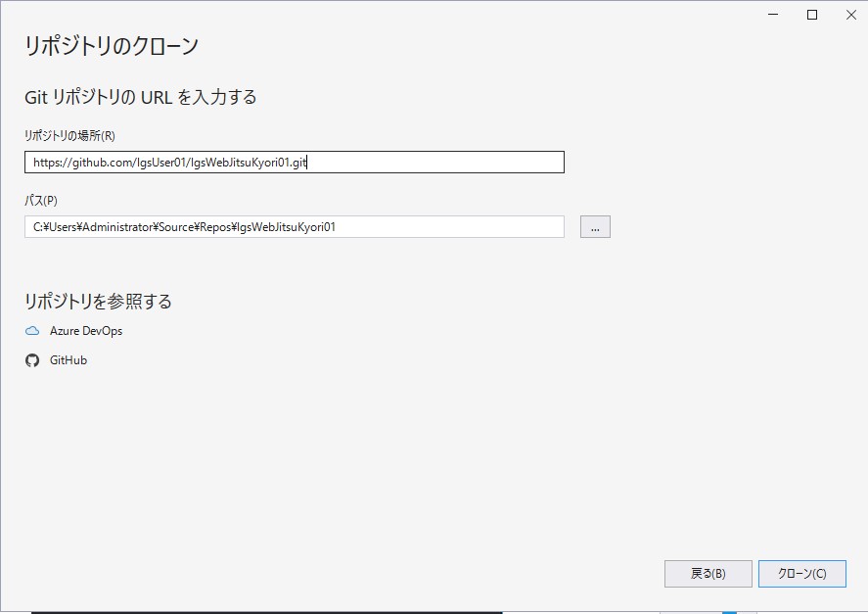Select the minimize icon on the title bar
868x614 pixels.
tap(772, 15)
